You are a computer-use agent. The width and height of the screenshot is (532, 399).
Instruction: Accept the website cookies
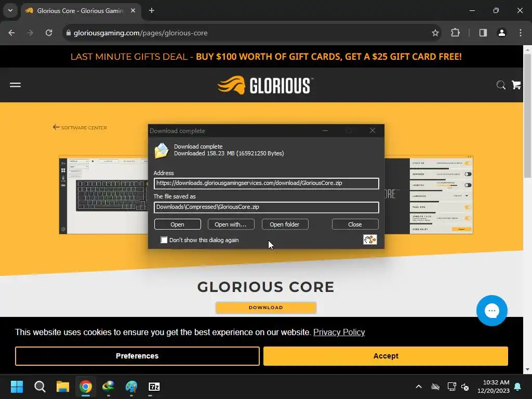pyautogui.click(x=386, y=356)
